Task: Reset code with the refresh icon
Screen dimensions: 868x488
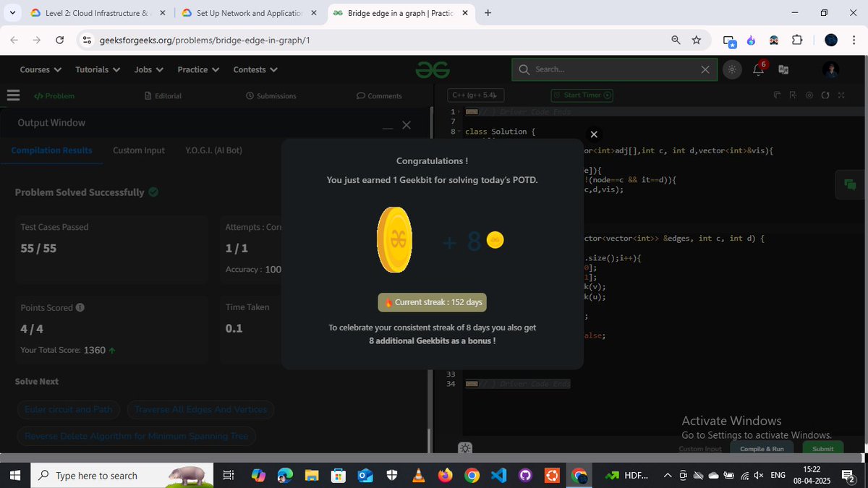Action: click(x=825, y=95)
